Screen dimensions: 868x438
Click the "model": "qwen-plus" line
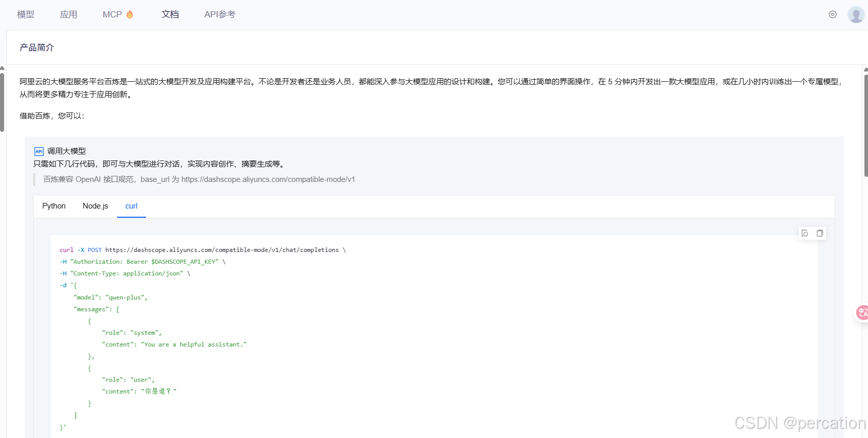point(111,297)
